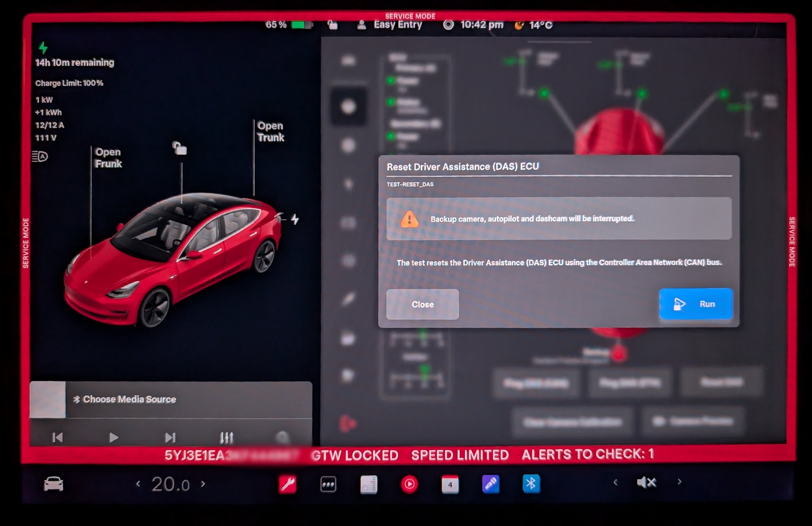Open the three-dots app launcher icon
812x526 pixels.
coord(328,484)
